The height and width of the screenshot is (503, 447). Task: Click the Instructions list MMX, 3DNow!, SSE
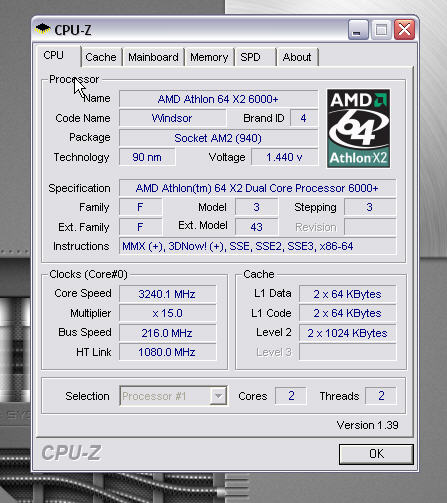point(257,246)
